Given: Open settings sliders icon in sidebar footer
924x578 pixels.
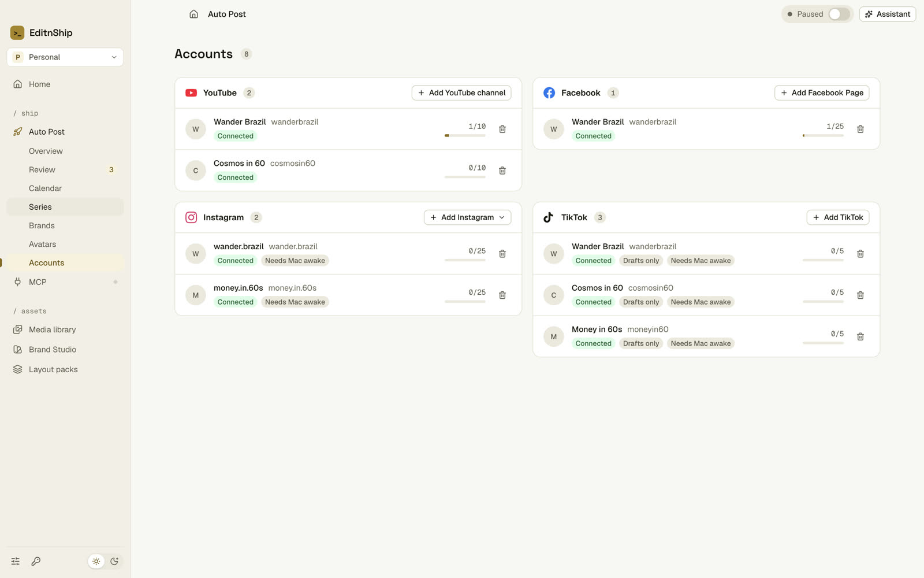Looking at the screenshot, I should coord(16,561).
